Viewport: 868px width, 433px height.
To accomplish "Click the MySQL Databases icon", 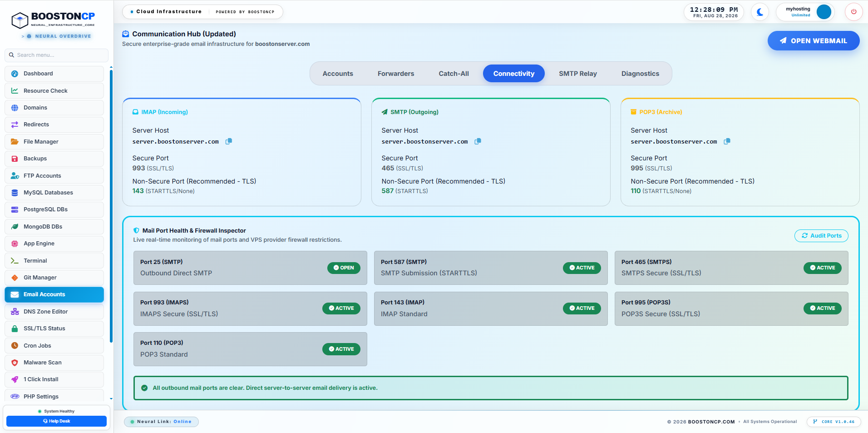I will click(x=15, y=193).
